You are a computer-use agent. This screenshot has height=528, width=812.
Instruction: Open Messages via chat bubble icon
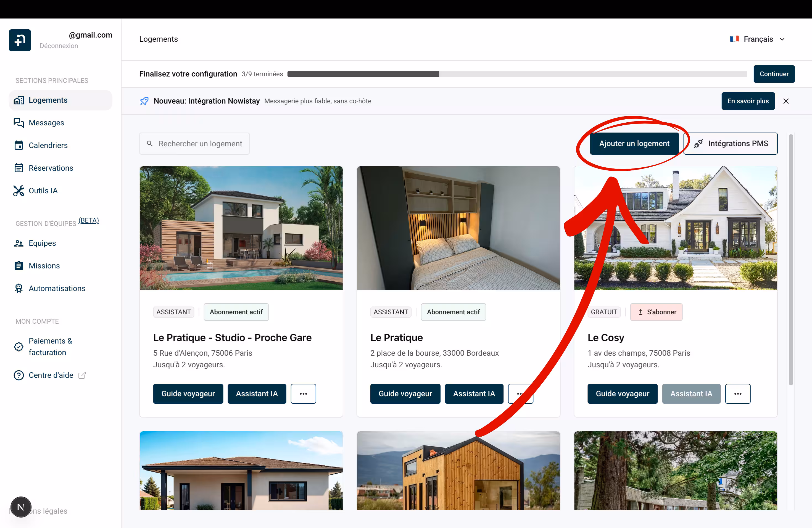[19, 123]
